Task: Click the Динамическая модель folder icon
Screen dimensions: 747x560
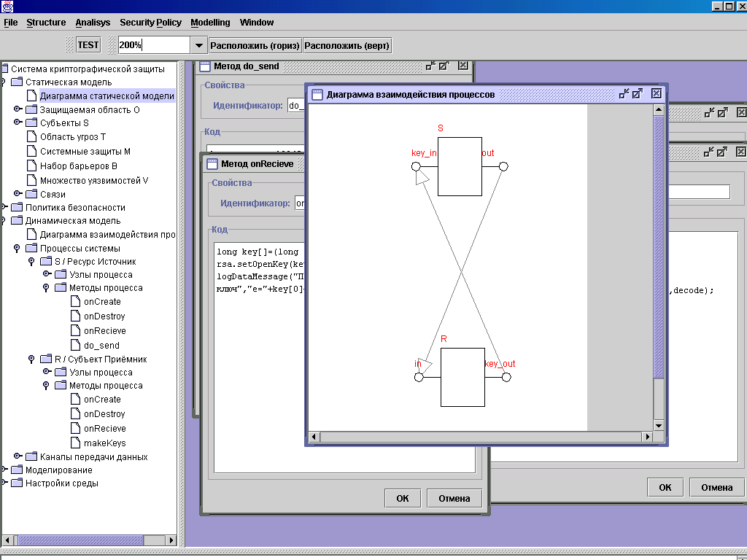Action: point(17,221)
